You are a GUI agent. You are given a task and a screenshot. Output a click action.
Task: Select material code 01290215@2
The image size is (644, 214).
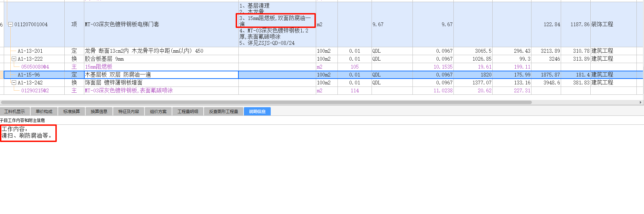point(35,91)
